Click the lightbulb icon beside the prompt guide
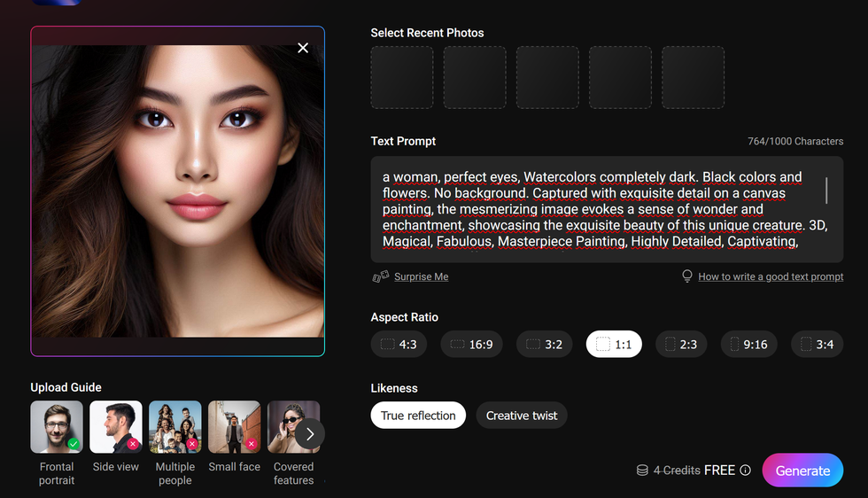The width and height of the screenshot is (868, 498). [686, 276]
